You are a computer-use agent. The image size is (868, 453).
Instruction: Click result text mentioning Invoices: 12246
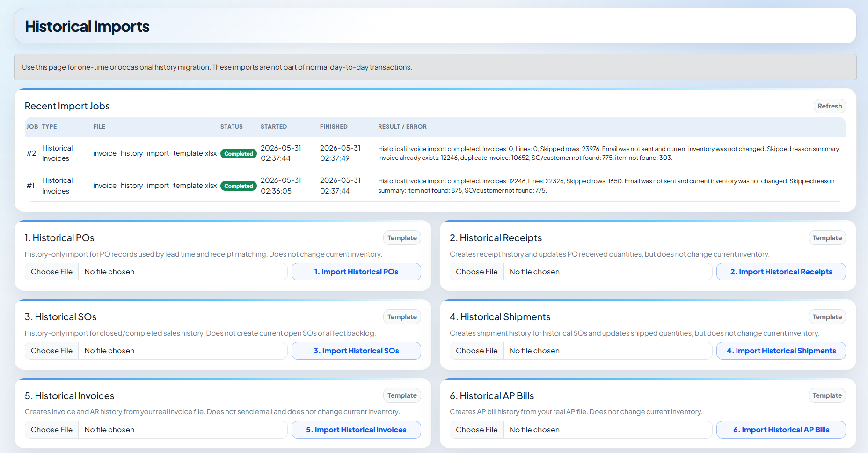pyautogui.click(x=606, y=186)
